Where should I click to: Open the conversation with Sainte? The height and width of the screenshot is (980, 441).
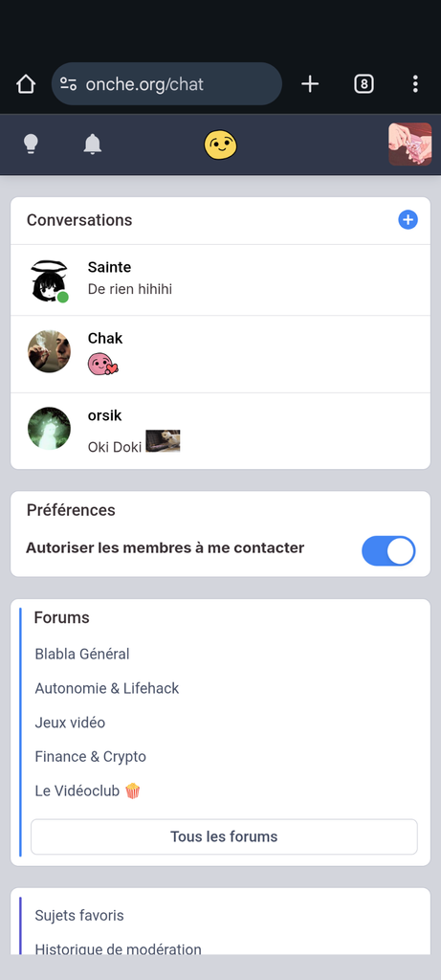coord(220,280)
